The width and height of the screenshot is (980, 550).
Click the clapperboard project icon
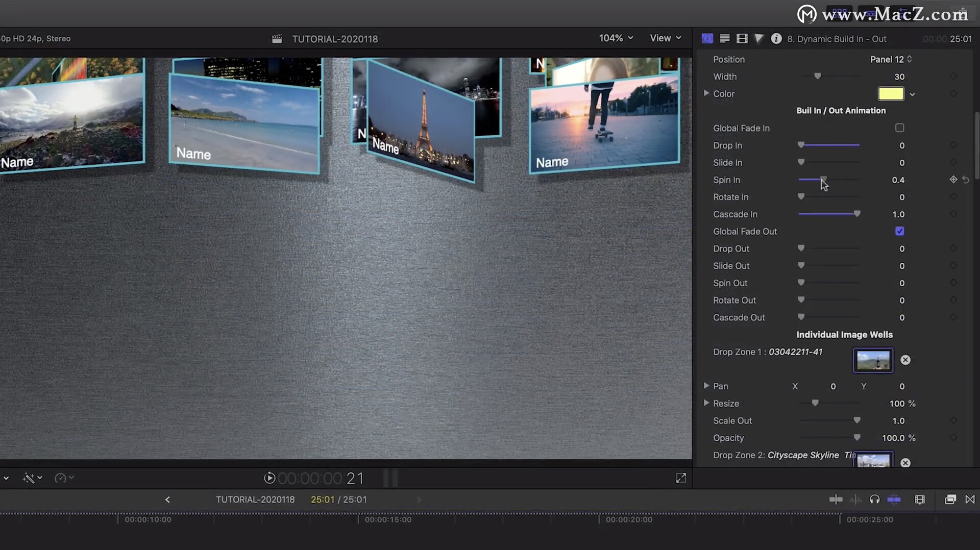click(x=277, y=39)
